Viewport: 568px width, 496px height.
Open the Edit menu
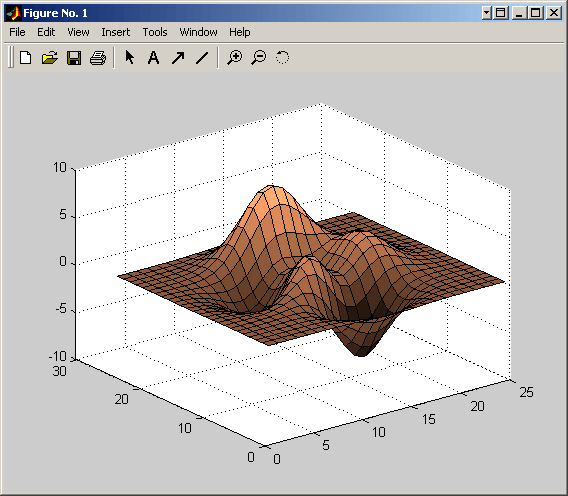pyautogui.click(x=46, y=32)
